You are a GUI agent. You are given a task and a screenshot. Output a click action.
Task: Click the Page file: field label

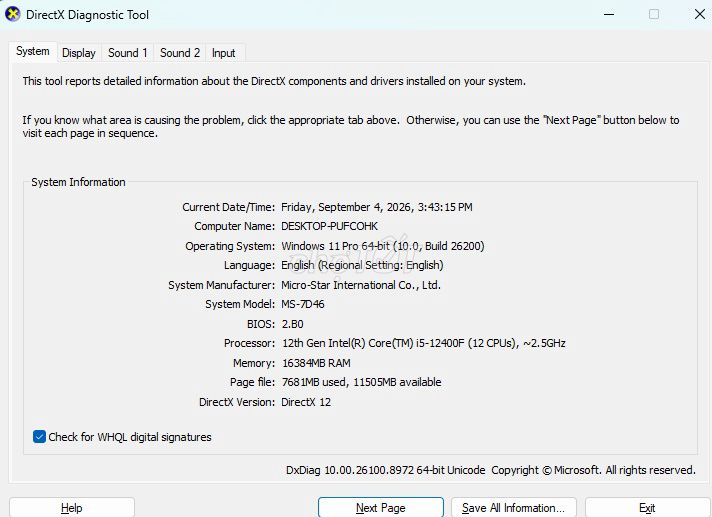[x=252, y=382]
